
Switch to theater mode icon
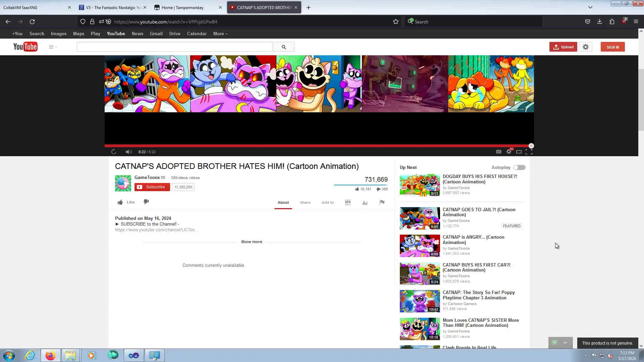[x=519, y=152]
